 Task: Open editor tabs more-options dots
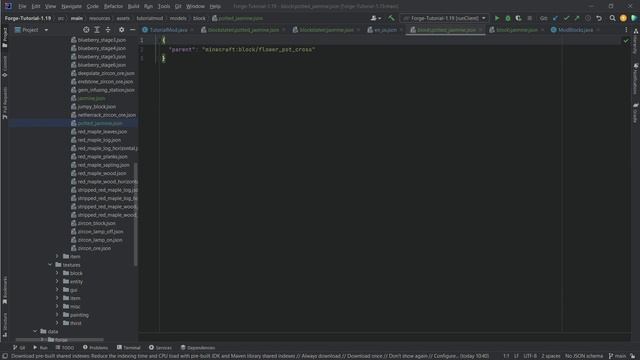tap(626, 30)
